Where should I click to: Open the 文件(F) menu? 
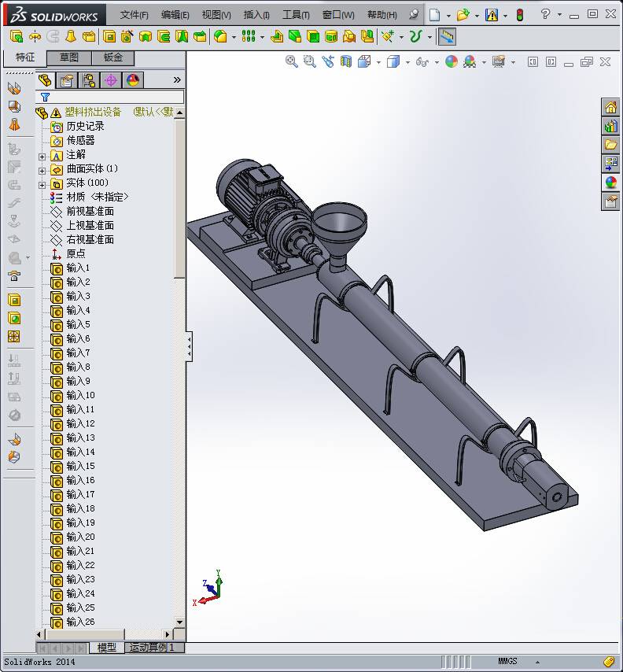tap(134, 15)
